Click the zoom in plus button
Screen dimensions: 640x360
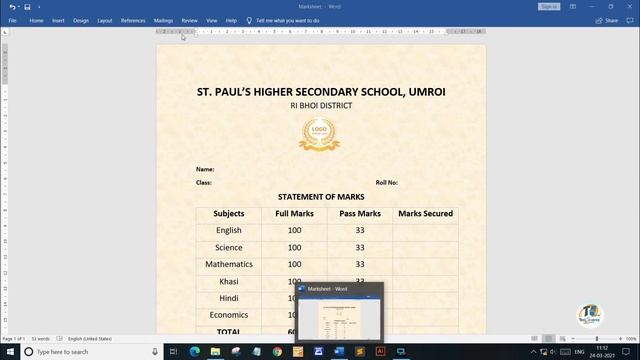point(620,339)
